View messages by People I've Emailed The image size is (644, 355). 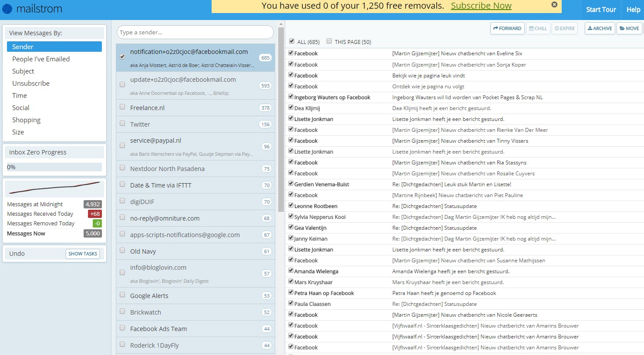click(41, 59)
